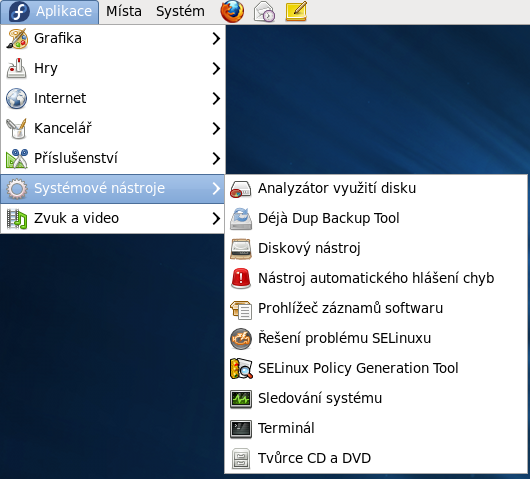Click the Analyzátor využití disku icon

pyautogui.click(x=241, y=189)
